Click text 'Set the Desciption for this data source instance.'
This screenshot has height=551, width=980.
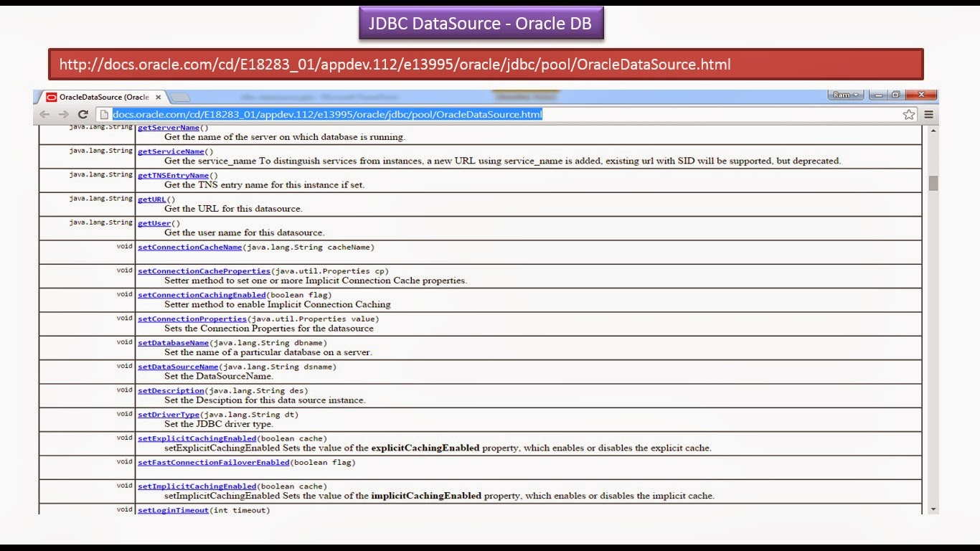(x=265, y=400)
